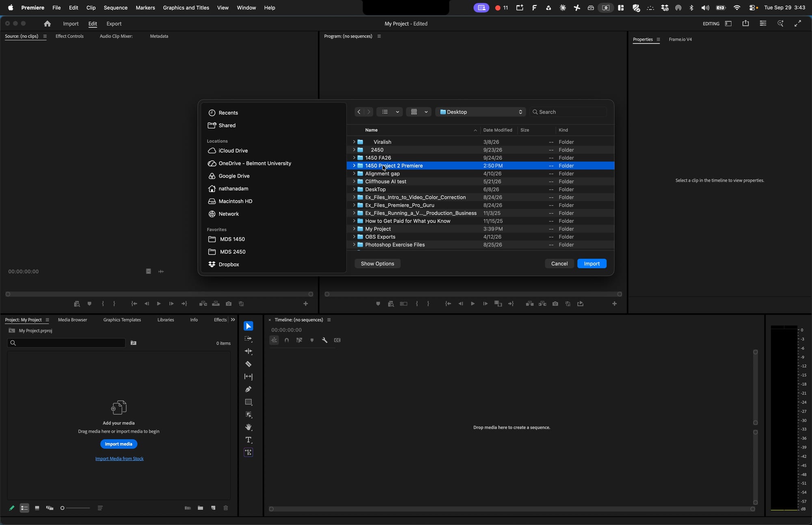
Task: Switch Project panel to List view
Action: (24, 508)
